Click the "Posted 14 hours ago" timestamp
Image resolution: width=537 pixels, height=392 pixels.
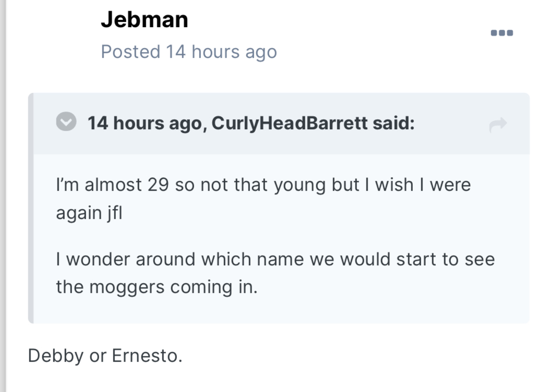tap(188, 52)
